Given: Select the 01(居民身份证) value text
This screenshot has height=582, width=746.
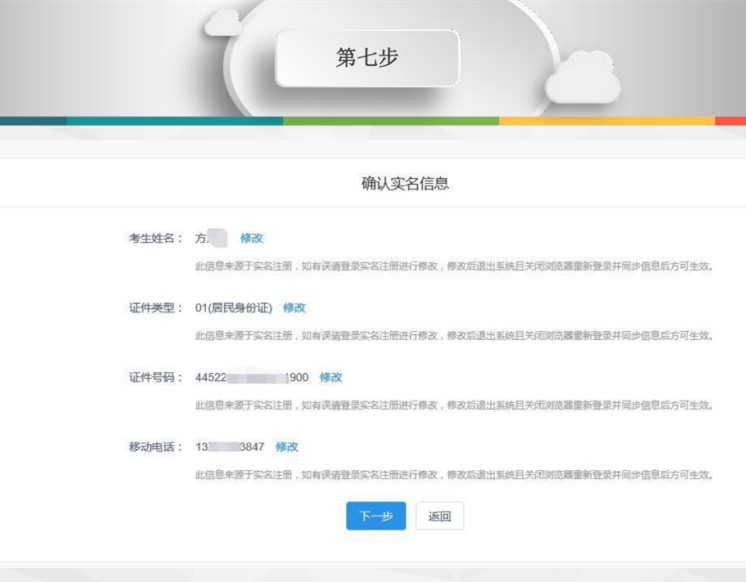Looking at the screenshot, I should coord(234,308).
